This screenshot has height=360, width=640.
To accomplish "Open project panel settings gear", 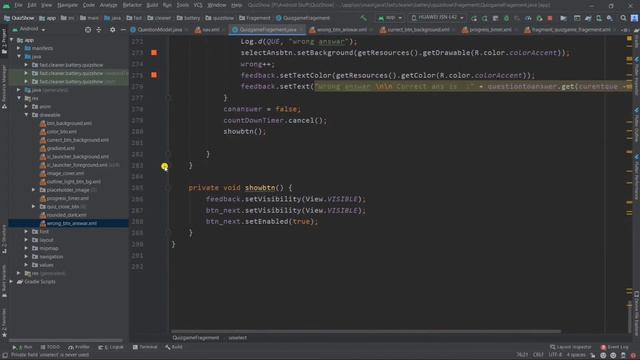I will (113, 30).
